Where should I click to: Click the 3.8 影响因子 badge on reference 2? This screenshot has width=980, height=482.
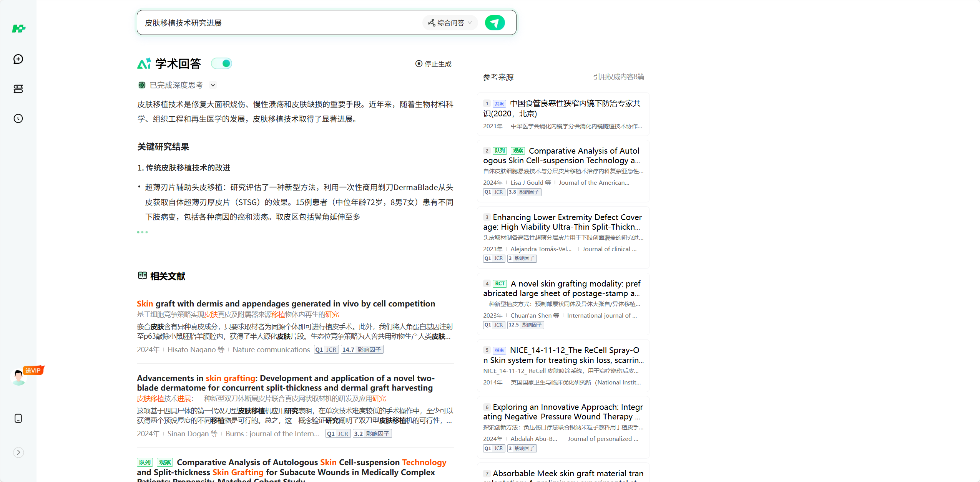pyautogui.click(x=524, y=192)
